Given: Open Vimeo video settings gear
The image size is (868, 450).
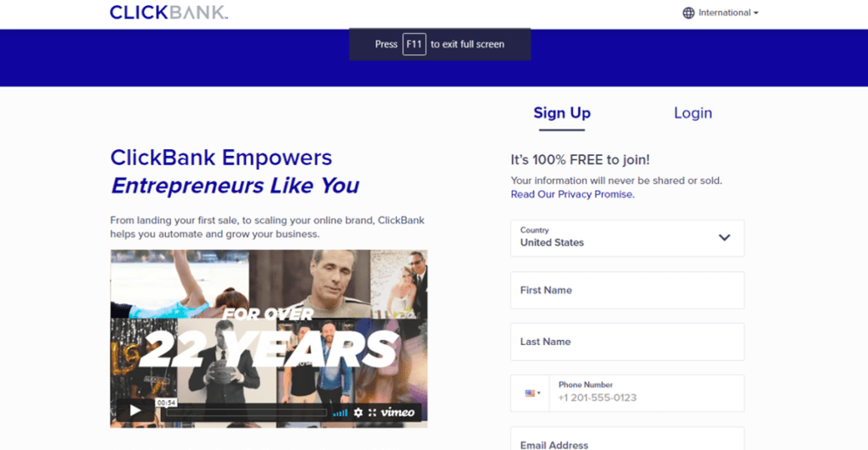Looking at the screenshot, I should (359, 413).
